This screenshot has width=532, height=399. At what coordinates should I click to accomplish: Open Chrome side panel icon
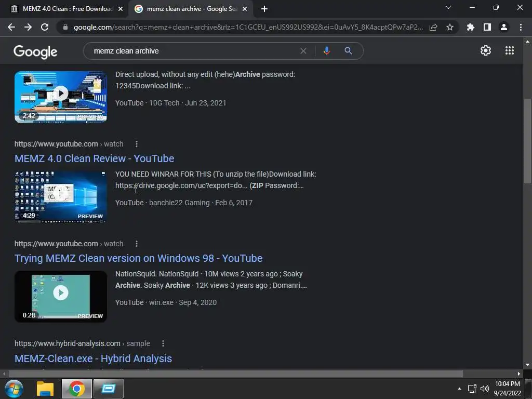pos(487,27)
